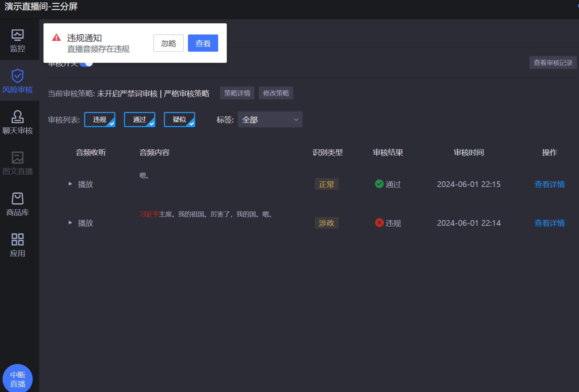
Task: Toggle the 违规 review list filter
Action: pyautogui.click(x=100, y=119)
